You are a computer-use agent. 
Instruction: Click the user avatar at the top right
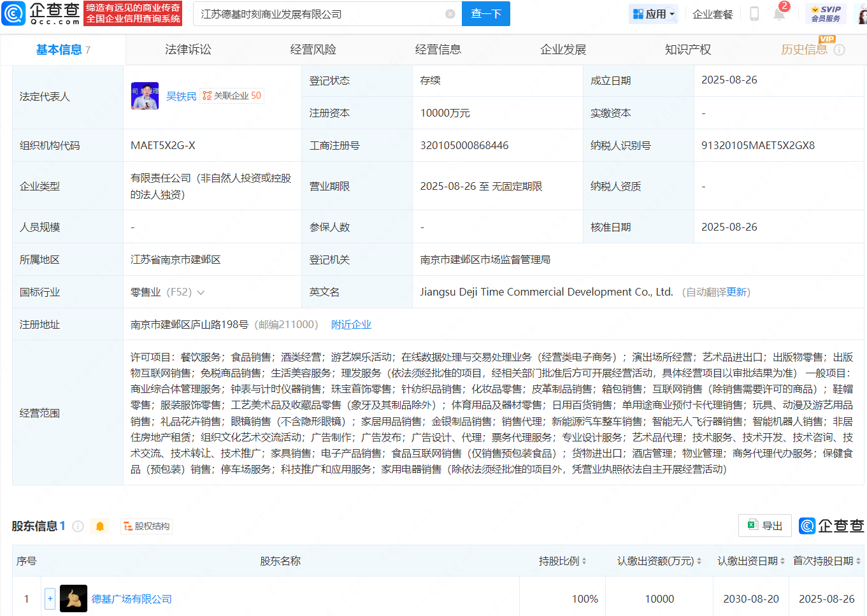pos(861,14)
